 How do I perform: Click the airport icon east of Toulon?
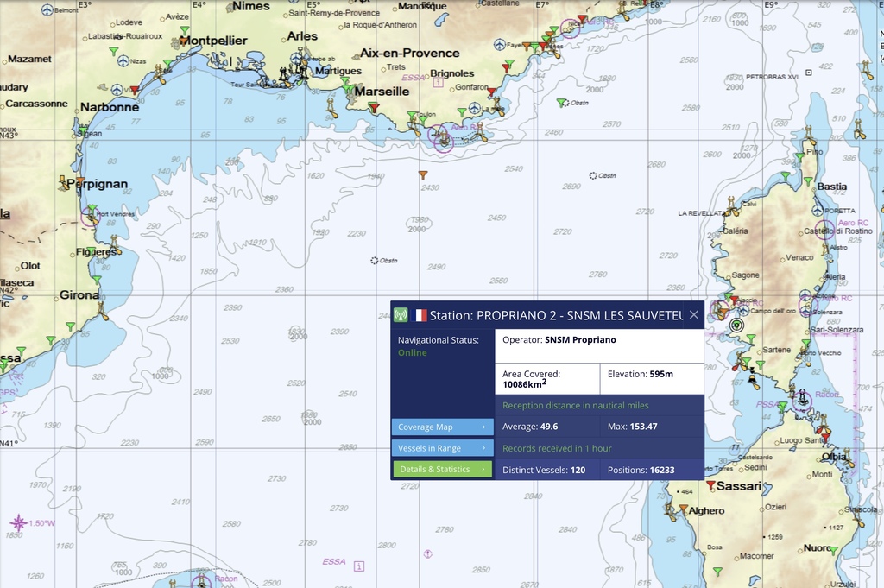tap(475, 108)
